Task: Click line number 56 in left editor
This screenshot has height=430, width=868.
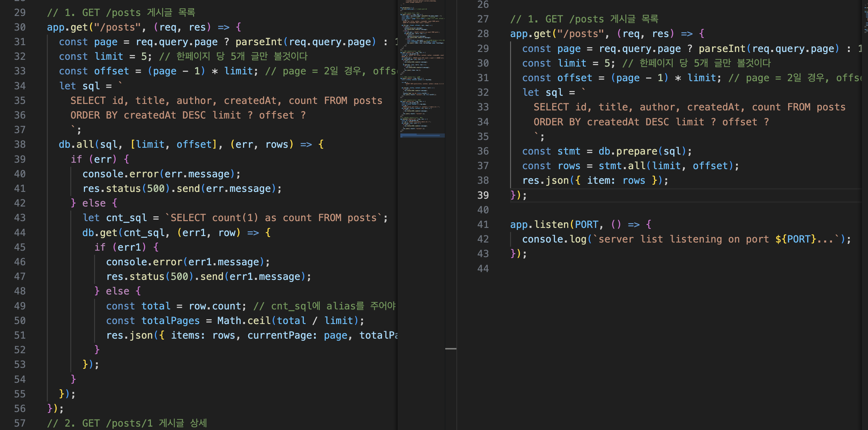Action: (x=20, y=408)
